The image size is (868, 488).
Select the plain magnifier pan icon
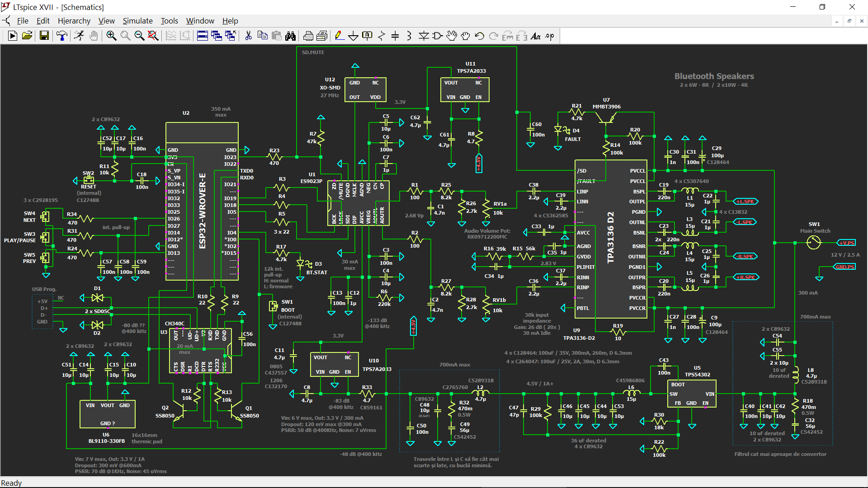(125, 36)
